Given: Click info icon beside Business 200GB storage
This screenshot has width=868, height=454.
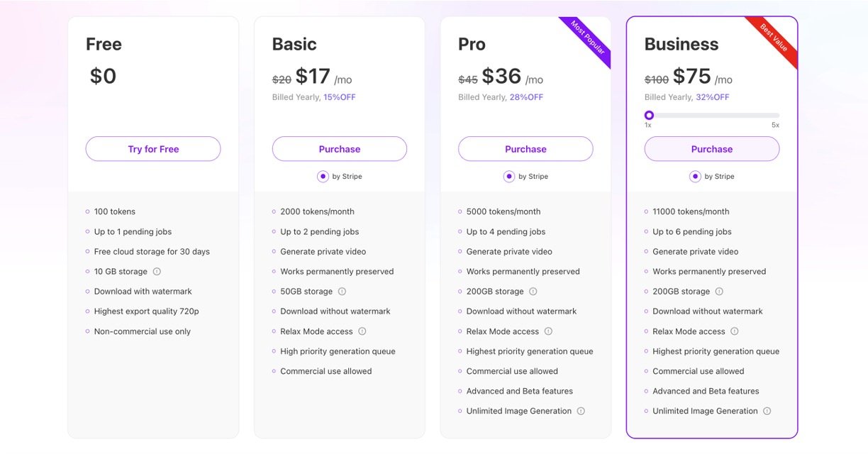Looking at the screenshot, I should click(x=719, y=292).
